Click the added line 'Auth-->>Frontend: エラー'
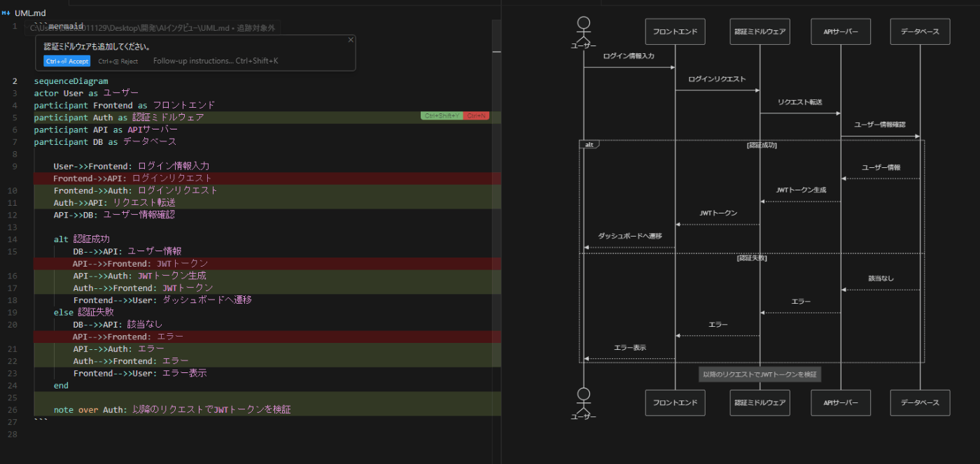 [x=131, y=361]
